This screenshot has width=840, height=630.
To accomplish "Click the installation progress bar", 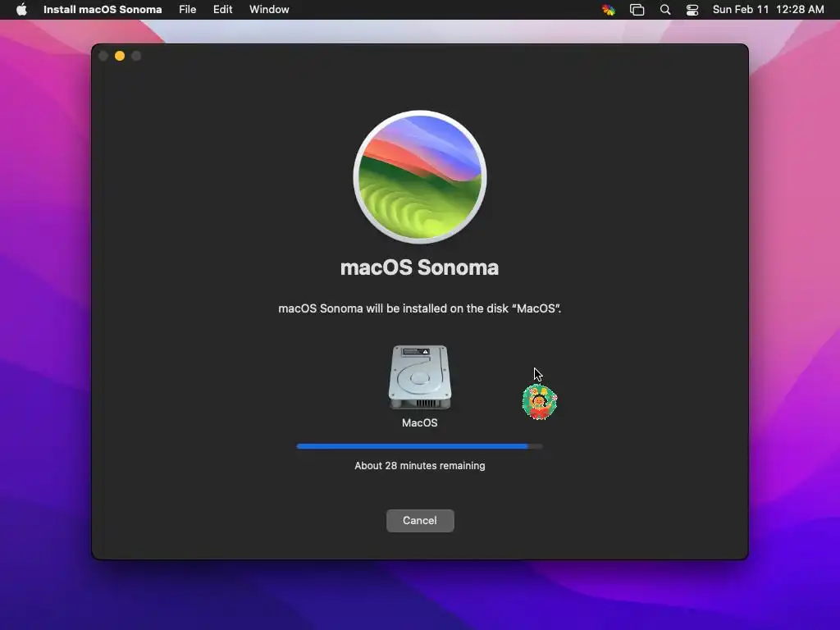I will (x=419, y=446).
